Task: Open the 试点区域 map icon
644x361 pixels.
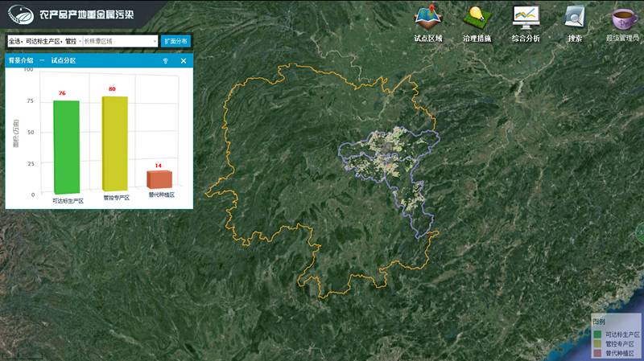Action: pyautogui.click(x=427, y=17)
